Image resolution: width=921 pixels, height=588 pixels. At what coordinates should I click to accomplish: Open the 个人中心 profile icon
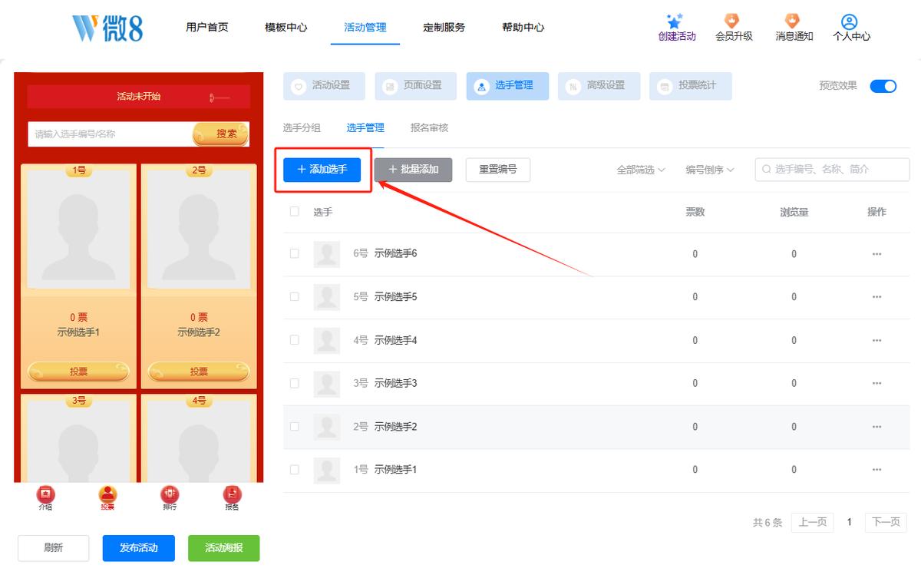pos(849,21)
